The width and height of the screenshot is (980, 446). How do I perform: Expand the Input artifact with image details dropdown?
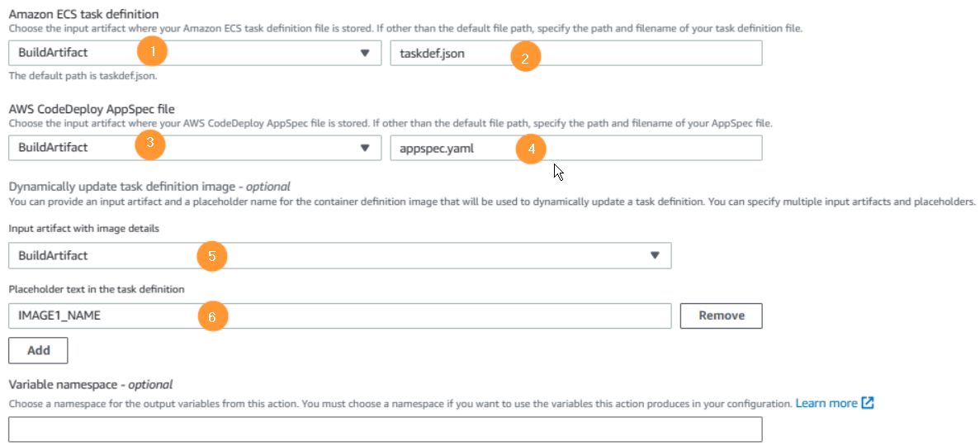[340, 255]
